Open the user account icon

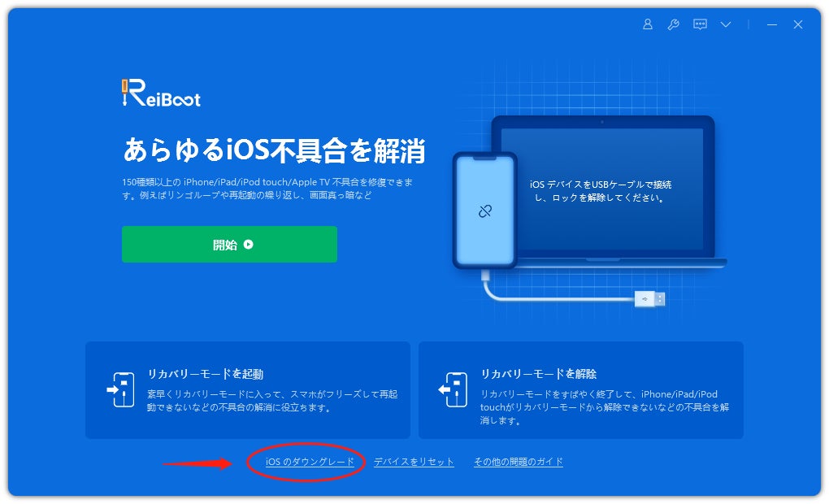click(647, 24)
